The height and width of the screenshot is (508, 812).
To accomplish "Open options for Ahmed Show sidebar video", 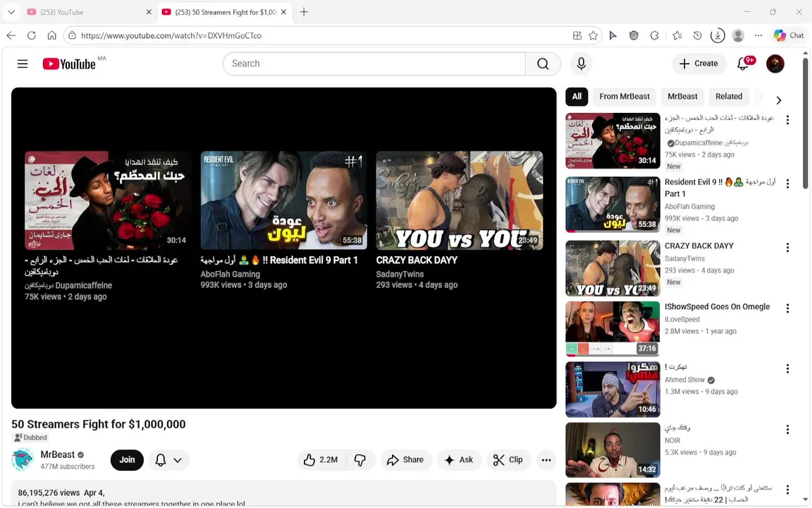I will 787,368.
